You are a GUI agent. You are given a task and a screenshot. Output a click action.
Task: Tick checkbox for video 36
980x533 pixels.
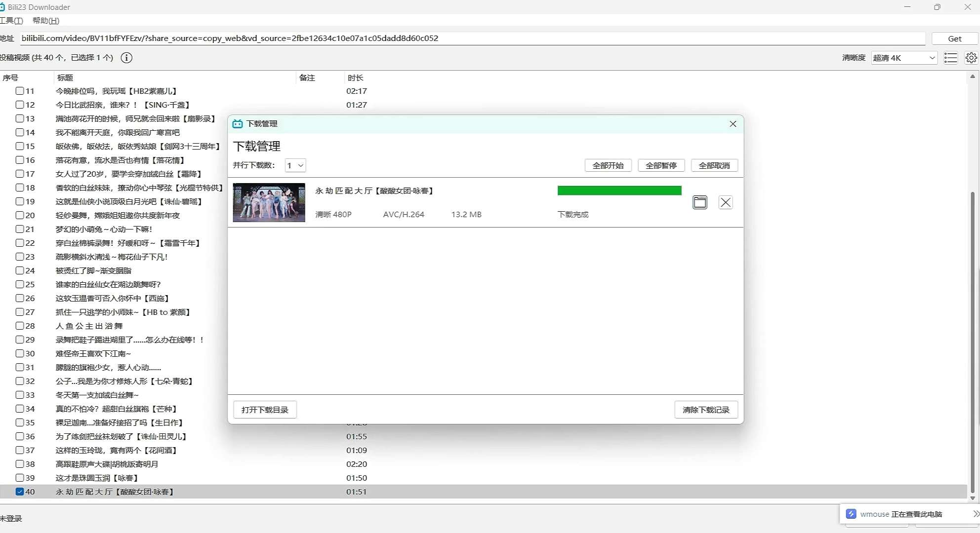click(20, 436)
